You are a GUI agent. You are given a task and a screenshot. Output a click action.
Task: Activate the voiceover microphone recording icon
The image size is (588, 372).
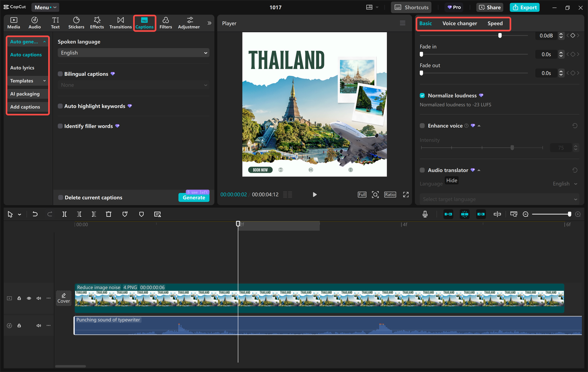click(x=425, y=214)
